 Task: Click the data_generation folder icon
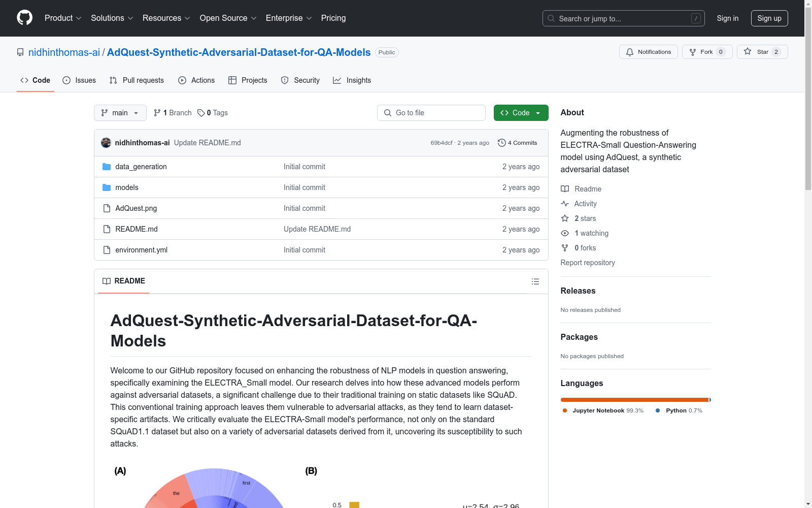pos(107,167)
